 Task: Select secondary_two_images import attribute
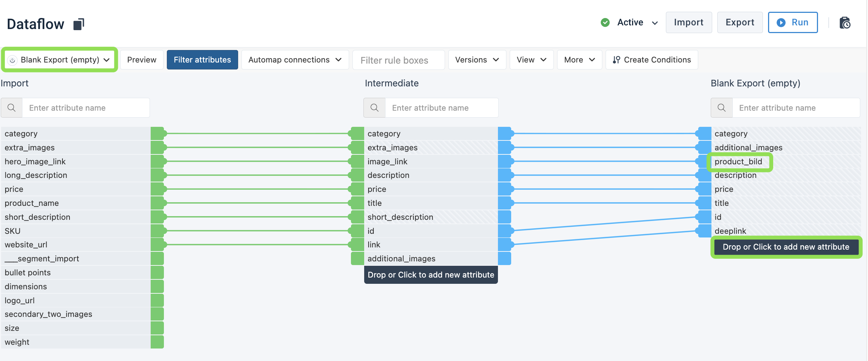[76, 314]
